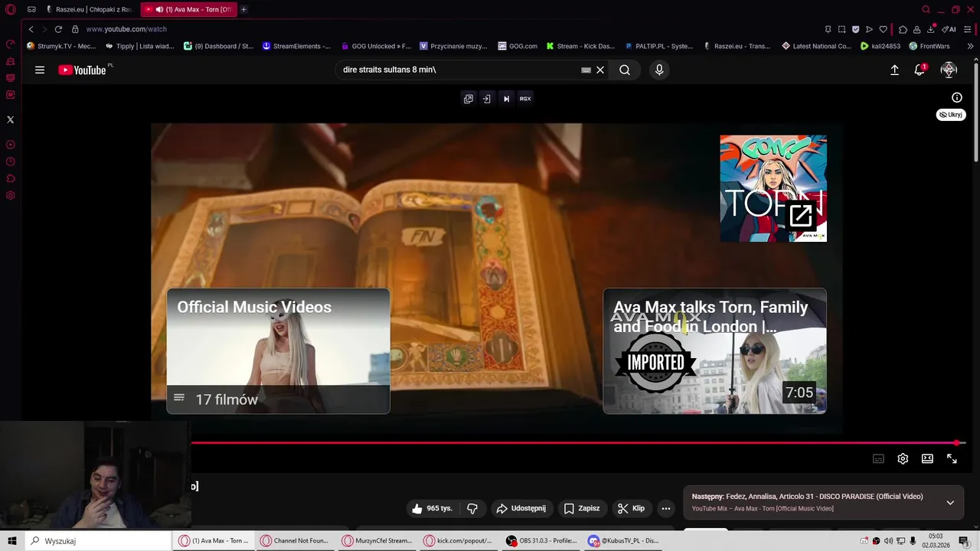The width and height of the screenshot is (980, 551).
Task: Clear the YouTube search field text
Action: point(600,70)
